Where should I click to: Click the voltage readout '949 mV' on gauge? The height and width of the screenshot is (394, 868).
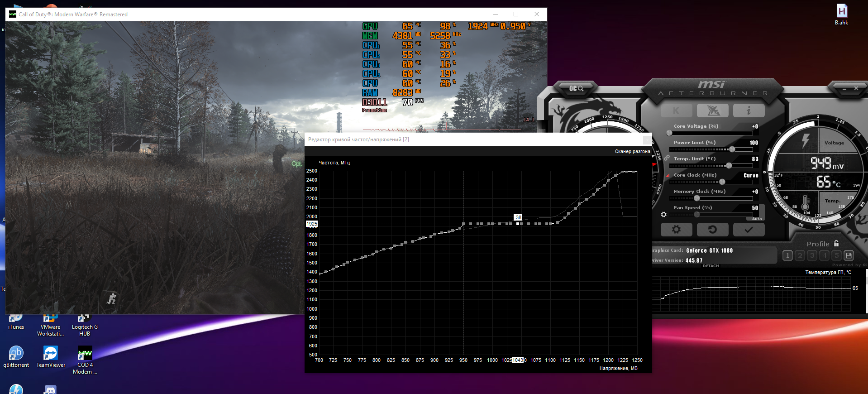click(827, 163)
